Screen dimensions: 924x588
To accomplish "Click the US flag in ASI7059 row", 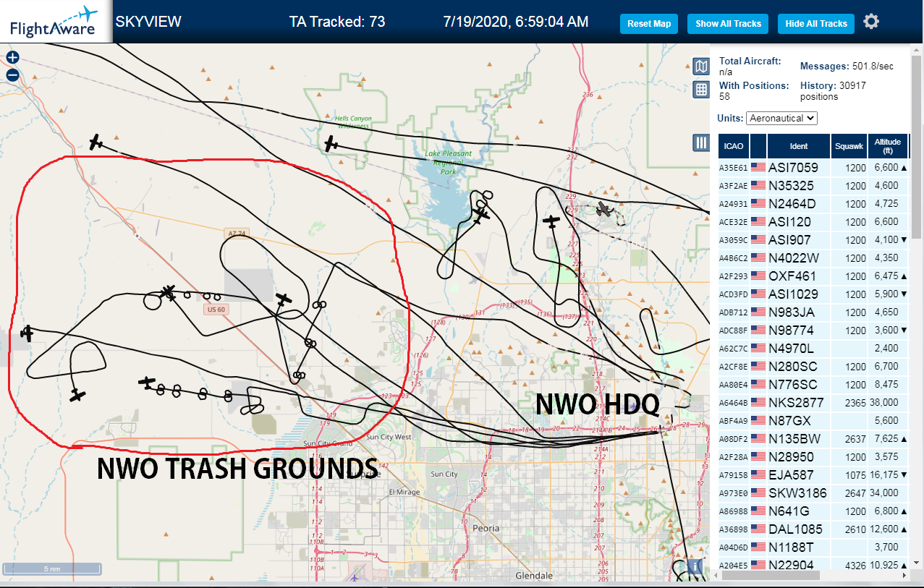I will click(758, 167).
